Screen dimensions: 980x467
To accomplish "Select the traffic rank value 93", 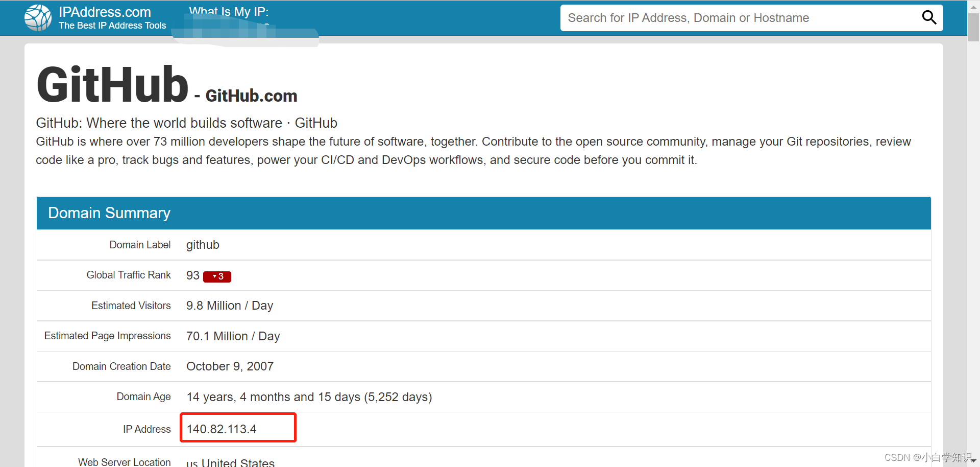I will coord(192,275).
